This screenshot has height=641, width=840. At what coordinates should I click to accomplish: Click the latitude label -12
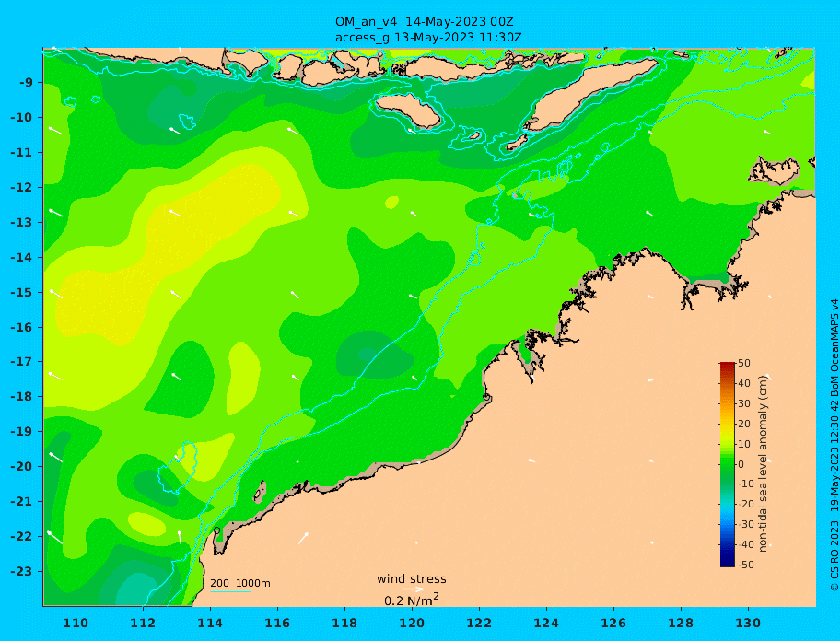coord(22,188)
